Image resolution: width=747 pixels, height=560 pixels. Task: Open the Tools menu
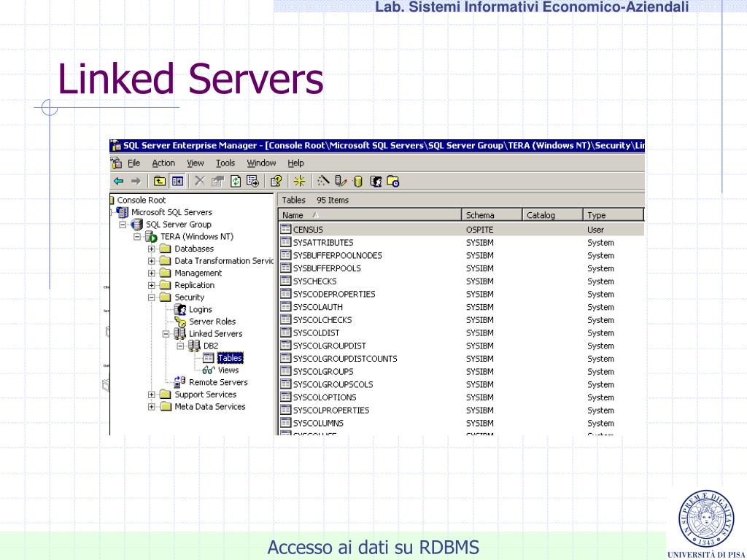[225, 163]
